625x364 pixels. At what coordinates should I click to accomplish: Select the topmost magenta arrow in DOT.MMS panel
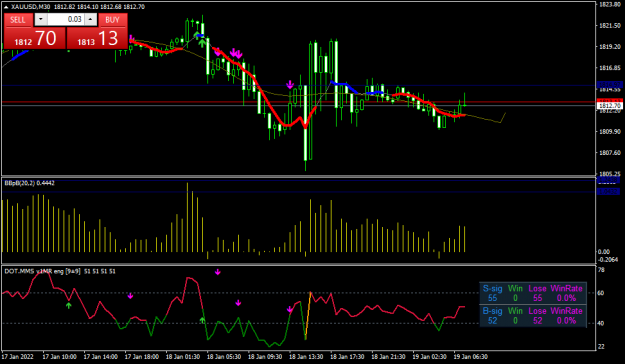click(x=218, y=272)
